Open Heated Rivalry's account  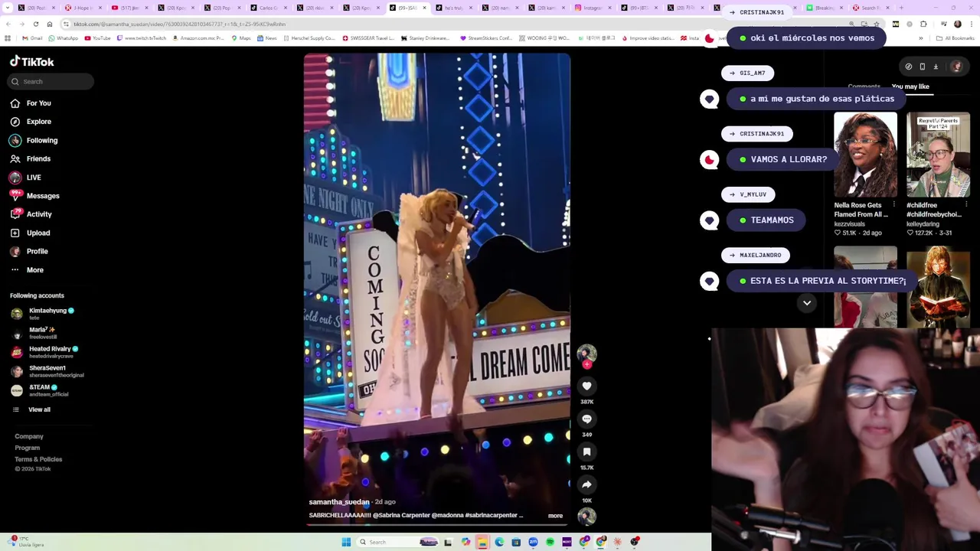(x=44, y=352)
